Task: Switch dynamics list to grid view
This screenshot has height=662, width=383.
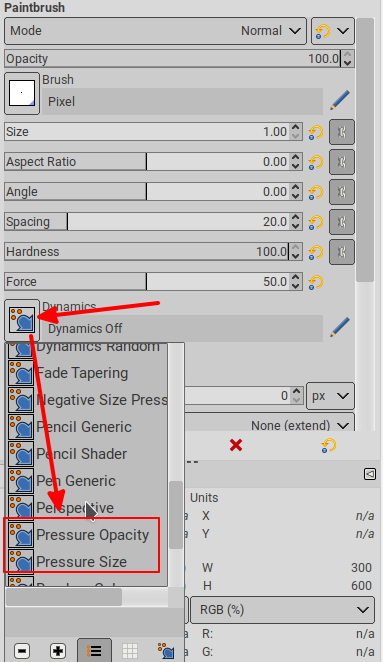Action: tap(130, 651)
